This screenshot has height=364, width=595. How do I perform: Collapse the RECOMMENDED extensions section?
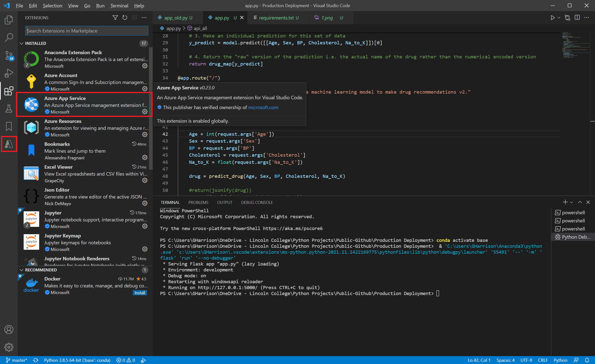(x=21, y=270)
